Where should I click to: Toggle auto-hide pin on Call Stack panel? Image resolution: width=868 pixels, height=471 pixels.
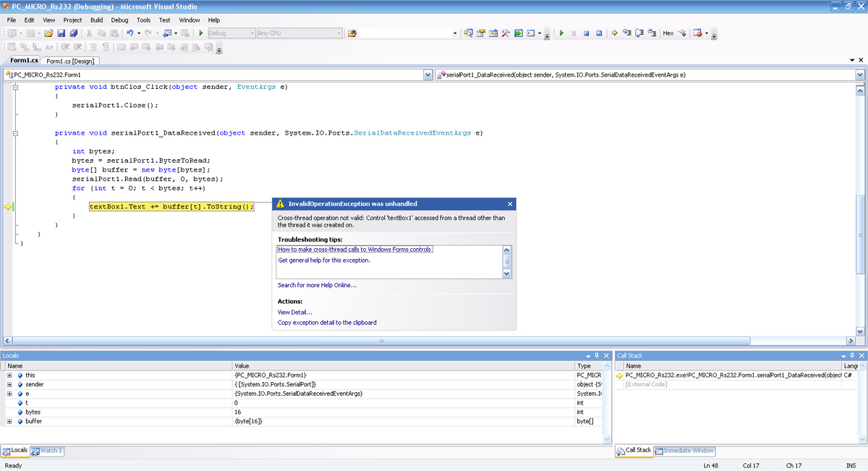851,356
